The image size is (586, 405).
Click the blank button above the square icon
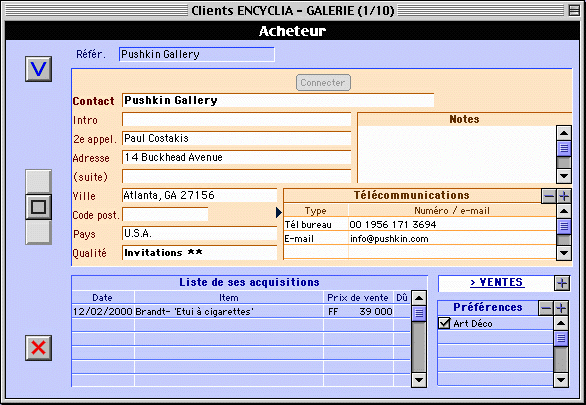point(38,182)
